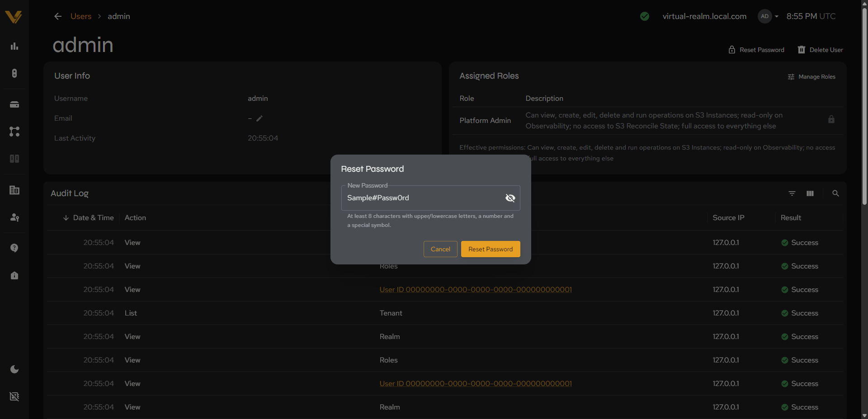The width and height of the screenshot is (868, 419).
Task: Click the List action cell
Action: tap(131, 313)
